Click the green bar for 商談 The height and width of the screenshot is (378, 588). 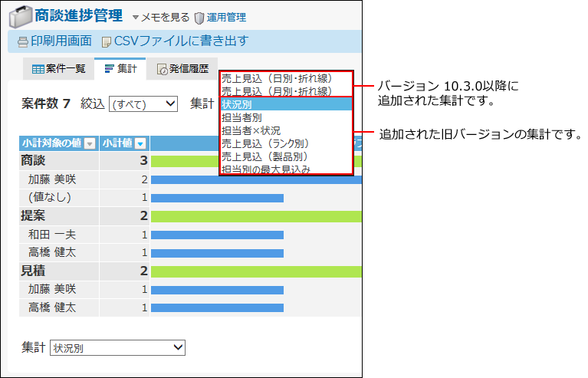185,161
